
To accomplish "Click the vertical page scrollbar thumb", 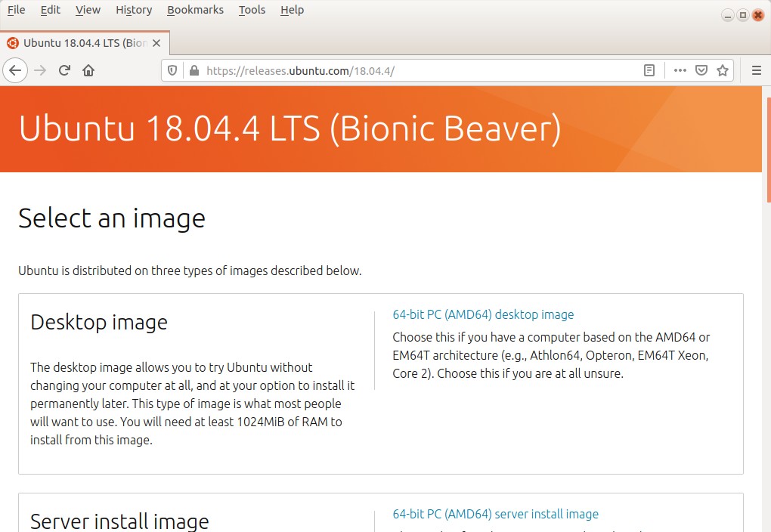I will tap(769, 150).
